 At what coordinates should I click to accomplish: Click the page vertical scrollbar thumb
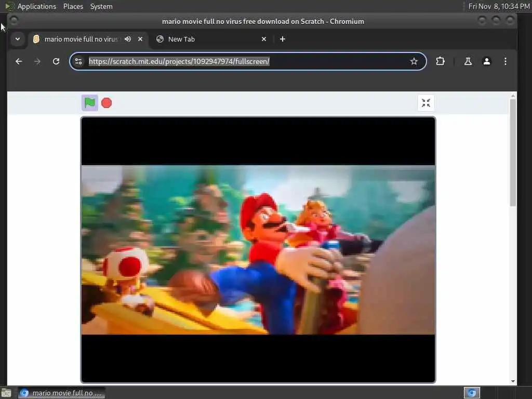(513, 152)
